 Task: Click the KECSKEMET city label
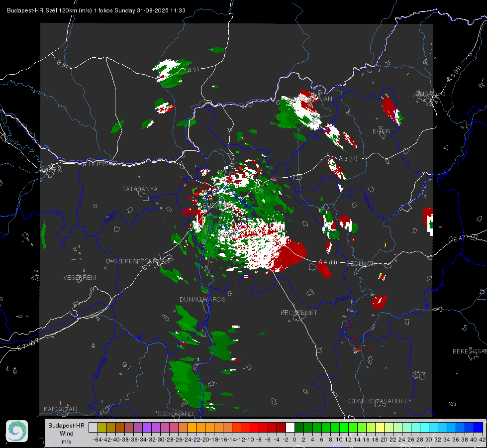[299, 313]
